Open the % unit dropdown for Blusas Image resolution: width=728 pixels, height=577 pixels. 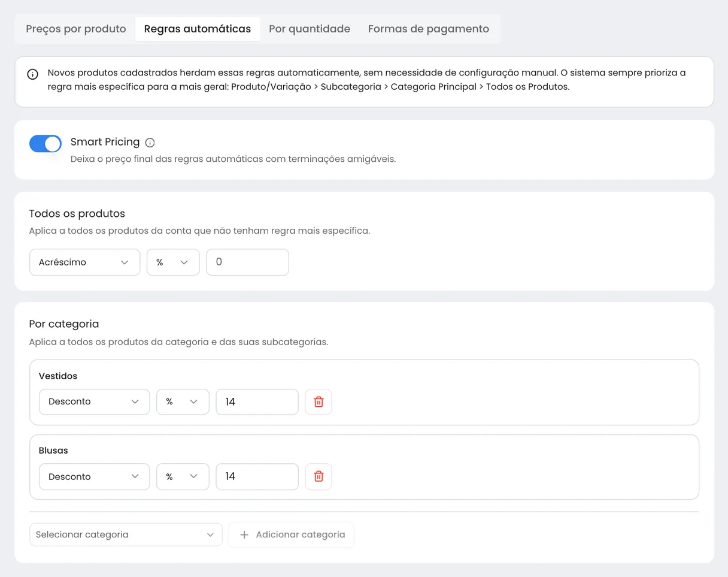coord(183,476)
